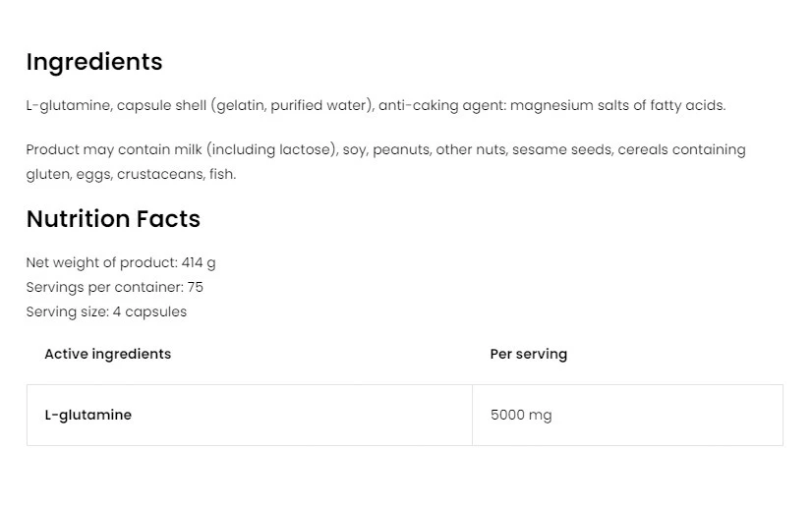812x507 pixels.
Task: Click the Serving size line
Action: pyautogui.click(x=106, y=311)
